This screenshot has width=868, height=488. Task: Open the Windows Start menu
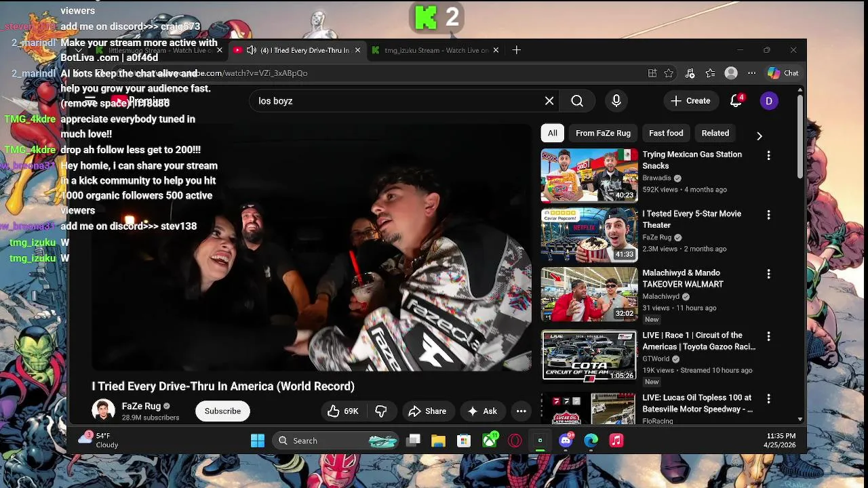258,441
